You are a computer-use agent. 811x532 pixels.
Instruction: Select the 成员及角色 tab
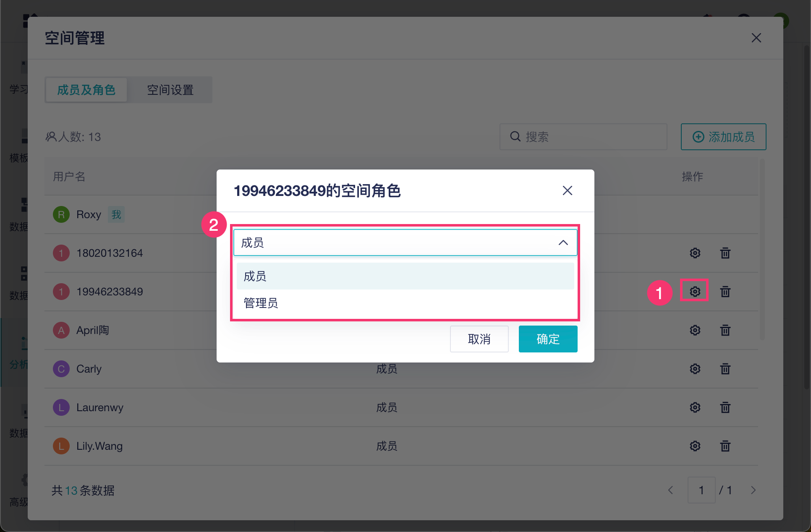[86, 90]
